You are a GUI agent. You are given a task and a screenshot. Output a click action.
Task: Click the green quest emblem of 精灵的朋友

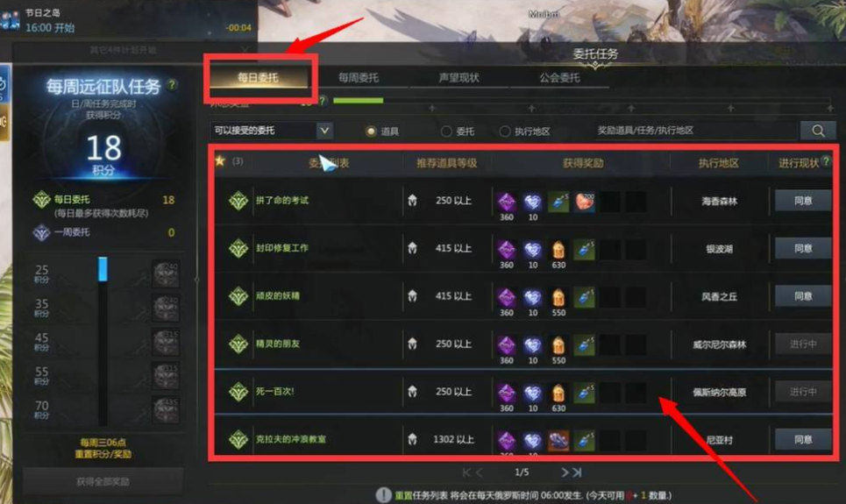(x=238, y=344)
